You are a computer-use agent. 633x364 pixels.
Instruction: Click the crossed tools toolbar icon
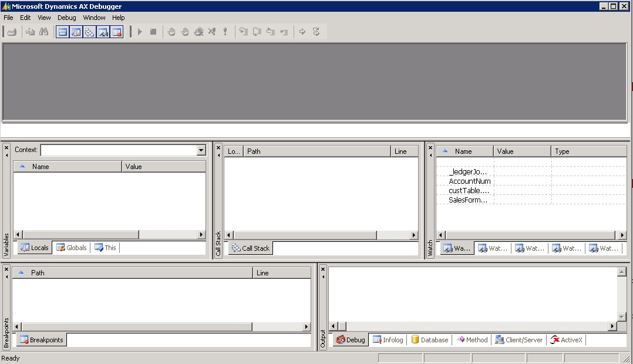(x=212, y=32)
